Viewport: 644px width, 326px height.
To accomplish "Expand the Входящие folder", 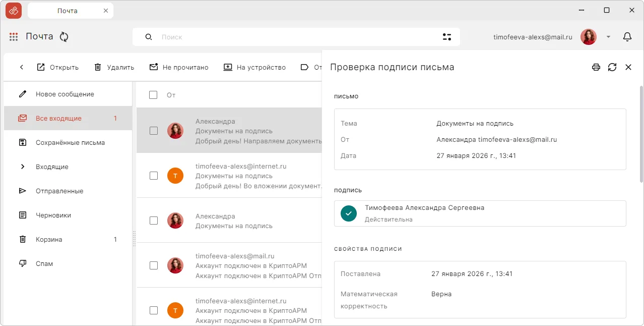I will point(23,167).
